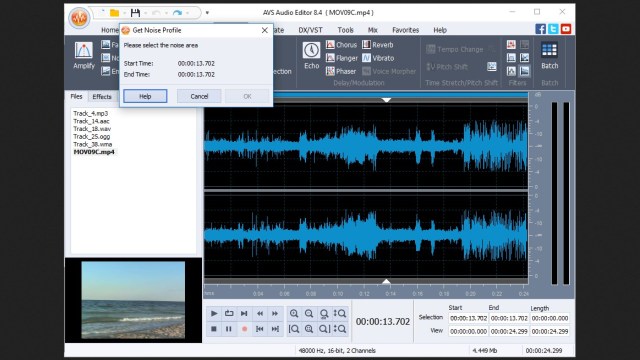Click the bottom-right highlighted Filters icon
Image resolution: width=640 pixels, height=360 pixels.
coord(524,71)
